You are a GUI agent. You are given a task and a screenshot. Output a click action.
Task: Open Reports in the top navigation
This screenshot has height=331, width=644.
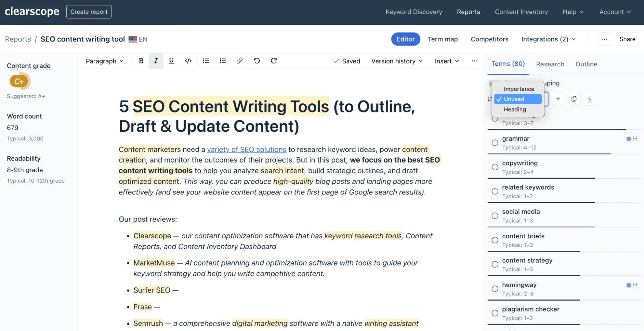pos(468,12)
